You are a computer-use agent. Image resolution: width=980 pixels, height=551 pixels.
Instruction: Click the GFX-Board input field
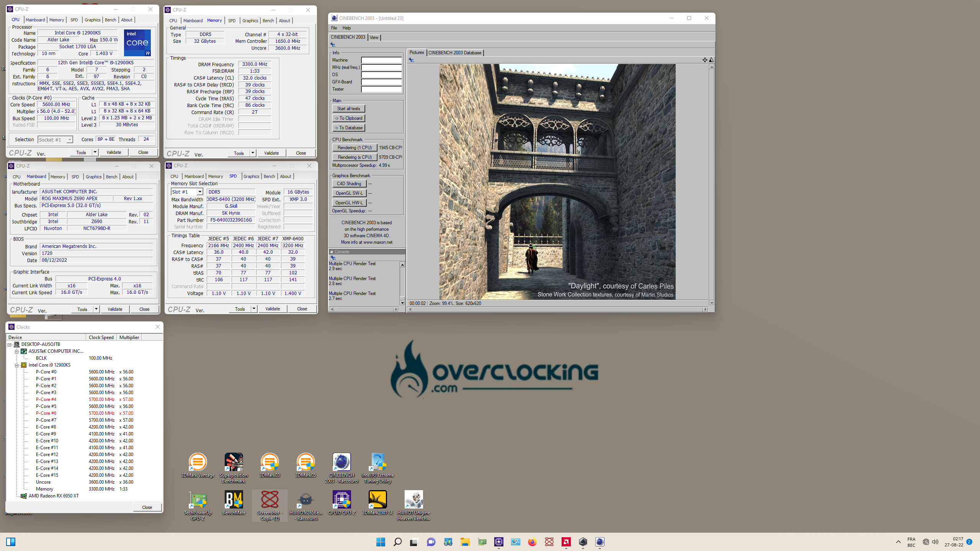coord(381,82)
